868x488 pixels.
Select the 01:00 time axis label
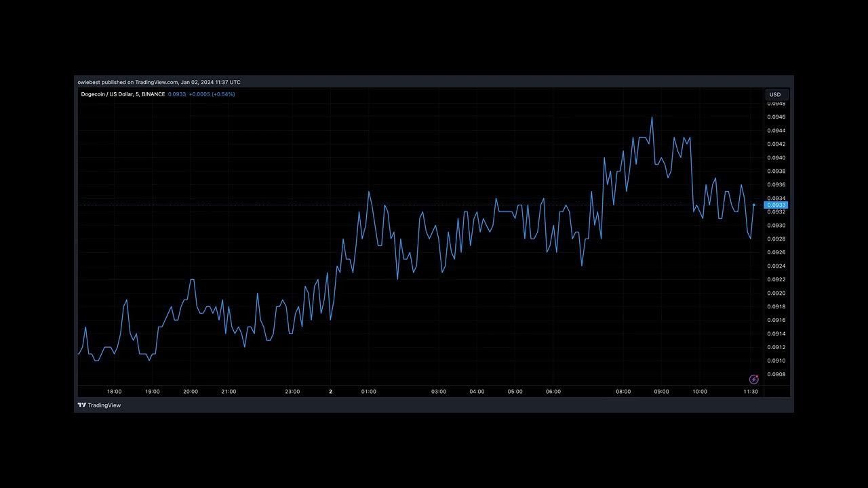pyautogui.click(x=368, y=392)
